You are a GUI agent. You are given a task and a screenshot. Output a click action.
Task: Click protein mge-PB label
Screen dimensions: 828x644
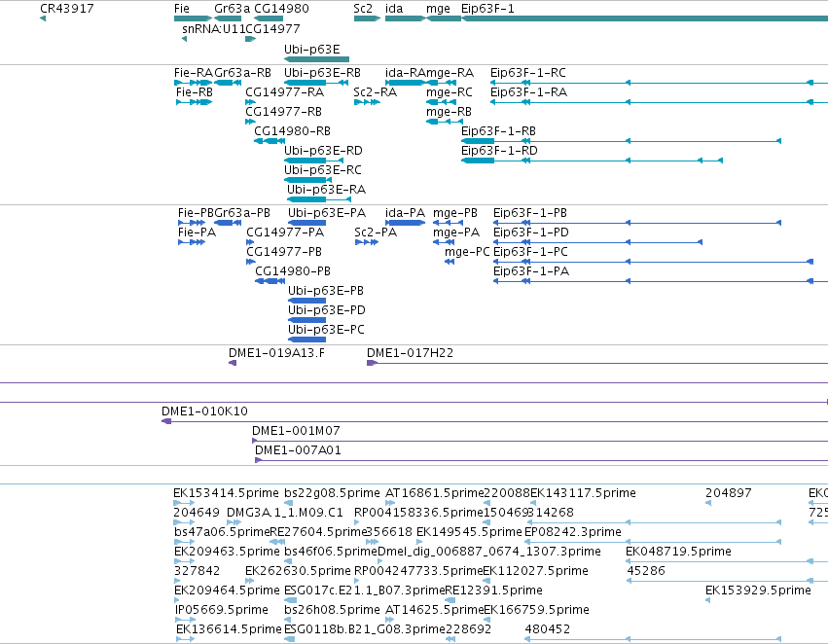pos(455,213)
